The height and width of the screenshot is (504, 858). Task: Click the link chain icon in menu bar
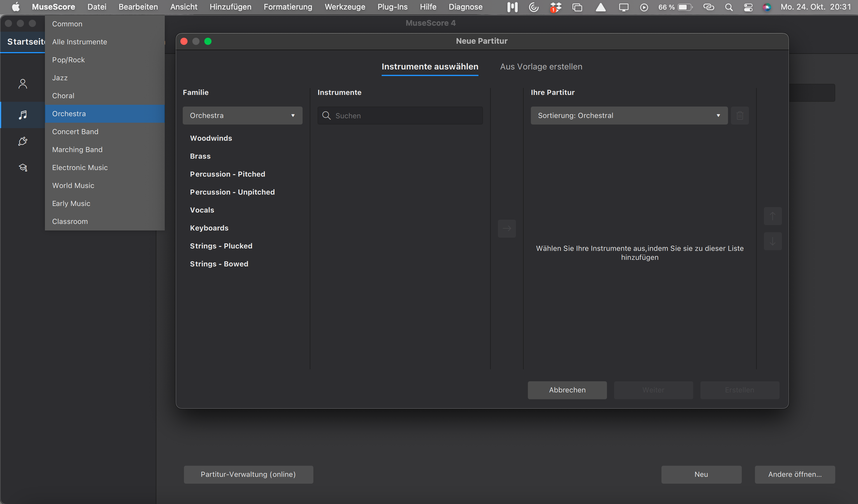click(709, 7)
